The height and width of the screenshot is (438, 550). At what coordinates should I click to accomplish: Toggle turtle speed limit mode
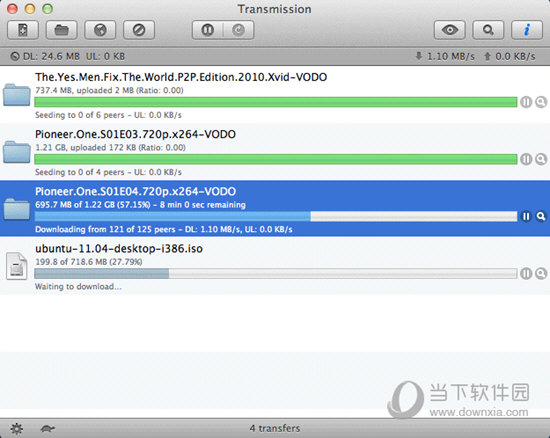pyautogui.click(x=47, y=429)
